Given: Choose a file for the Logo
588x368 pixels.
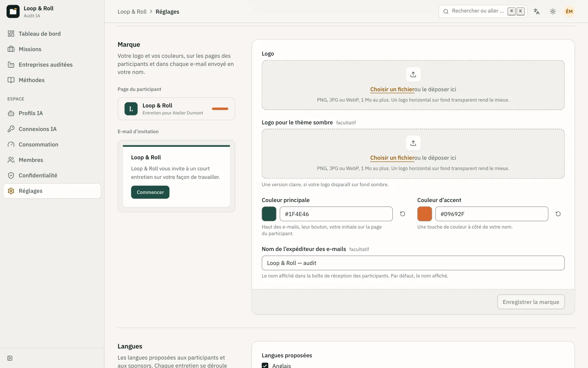Looking at the screenshot, I should pos(392,89).
